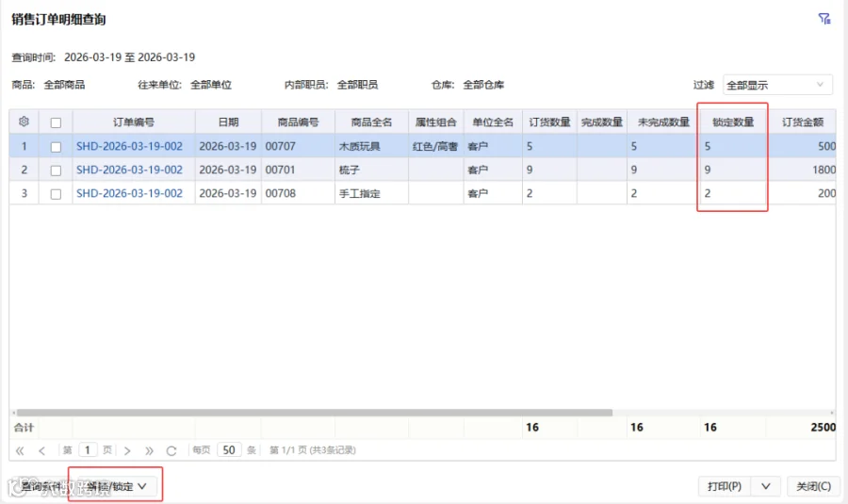The width and height of the screenshot is (848, 504).
Task: Click the 完成数量 column header
Action: [602, 122]
